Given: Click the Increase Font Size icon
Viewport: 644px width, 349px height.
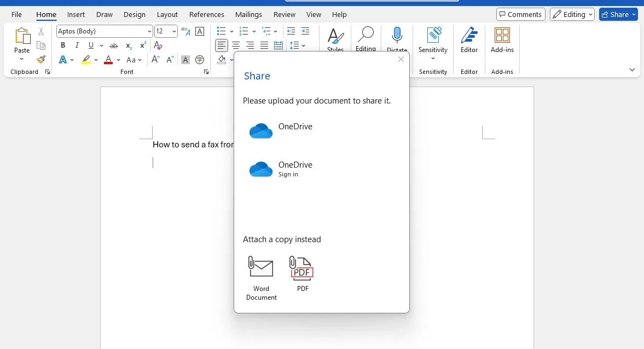Looking at the screenshot, I should (155, 60).
